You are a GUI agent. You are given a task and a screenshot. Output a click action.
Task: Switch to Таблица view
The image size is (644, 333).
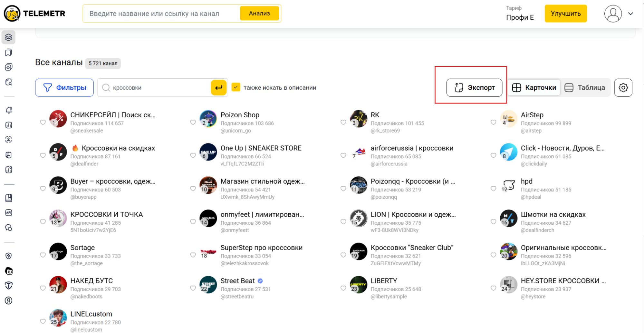pos(585,88)
